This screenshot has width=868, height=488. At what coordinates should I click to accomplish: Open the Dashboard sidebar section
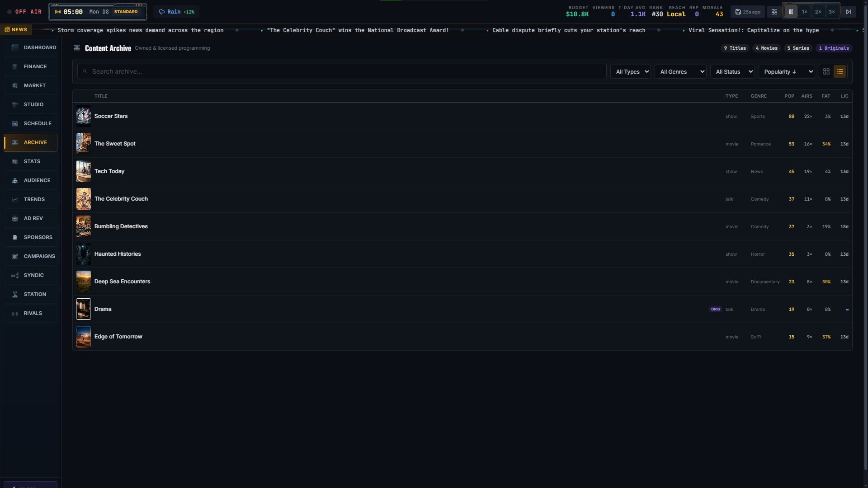(31, 47)
